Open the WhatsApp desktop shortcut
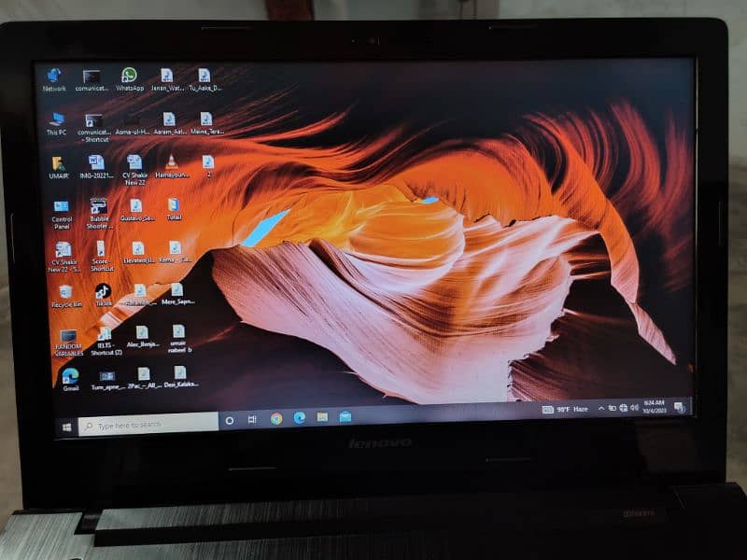This screenshot has height=560, width=747. click(129, 77)
